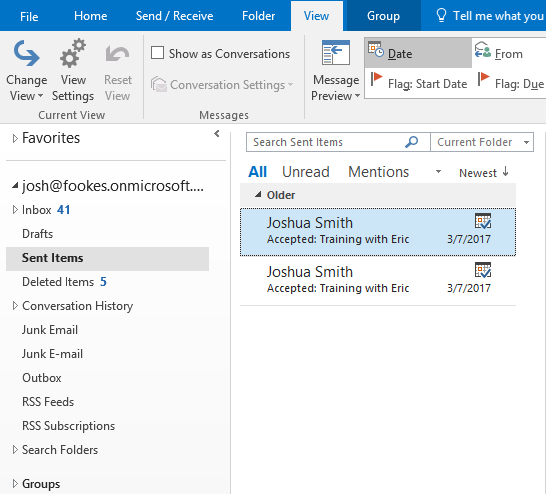Enable Show as Conversations checkbox
The image size is (546, 494).
tap(157, 53)
